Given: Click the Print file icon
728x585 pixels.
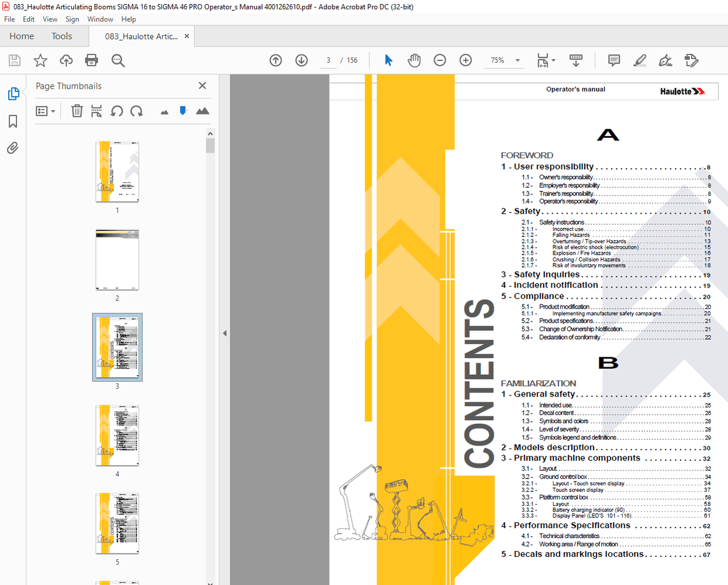Looking at the screenshot, I should 92,60.
